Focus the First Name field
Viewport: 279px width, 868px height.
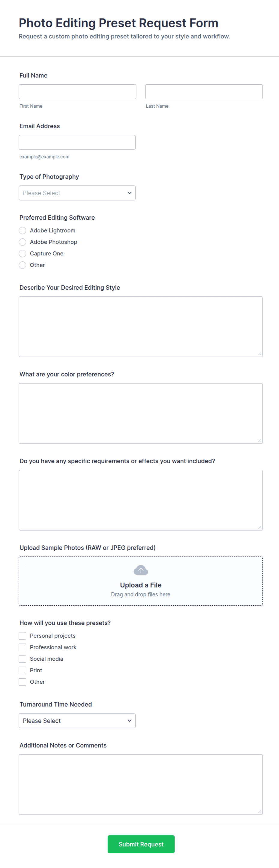pos(77,92)
